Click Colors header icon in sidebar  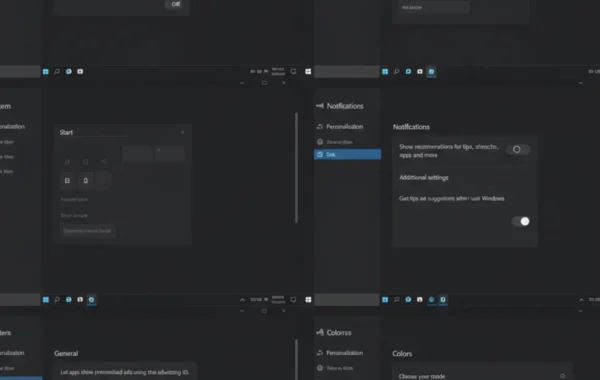(320, 333)
